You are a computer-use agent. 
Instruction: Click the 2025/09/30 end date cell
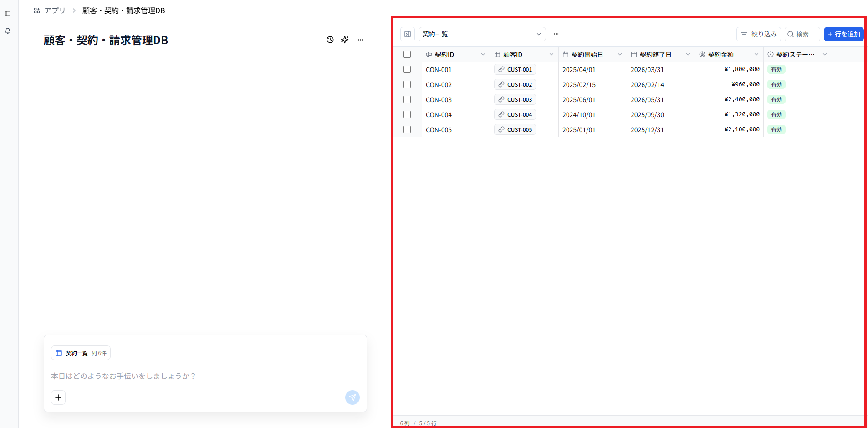661,115
